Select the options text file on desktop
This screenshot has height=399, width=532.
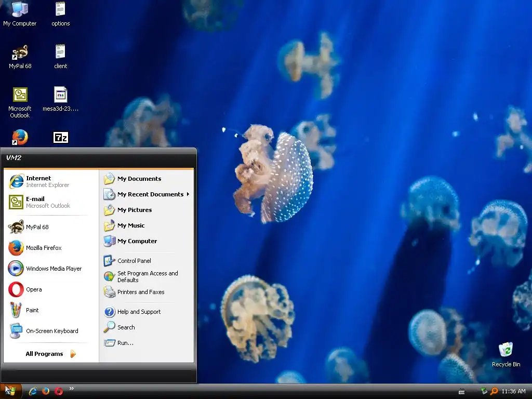(60, 14)
